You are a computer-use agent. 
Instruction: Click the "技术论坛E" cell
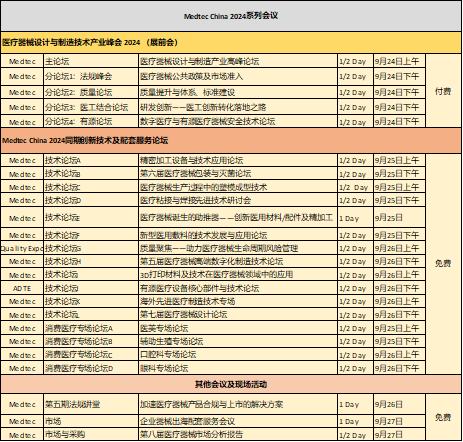tap(91, 218)
